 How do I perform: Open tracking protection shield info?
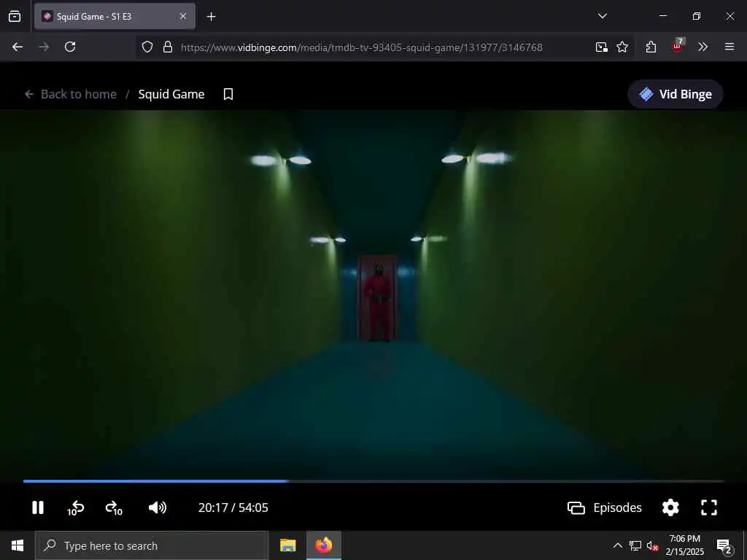(147, 47)
